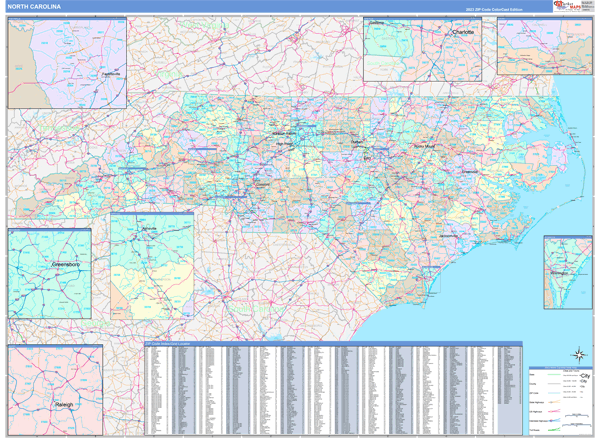600x438 pixels.
Task: Click the Raleigh city label
Action: point(64,404)
